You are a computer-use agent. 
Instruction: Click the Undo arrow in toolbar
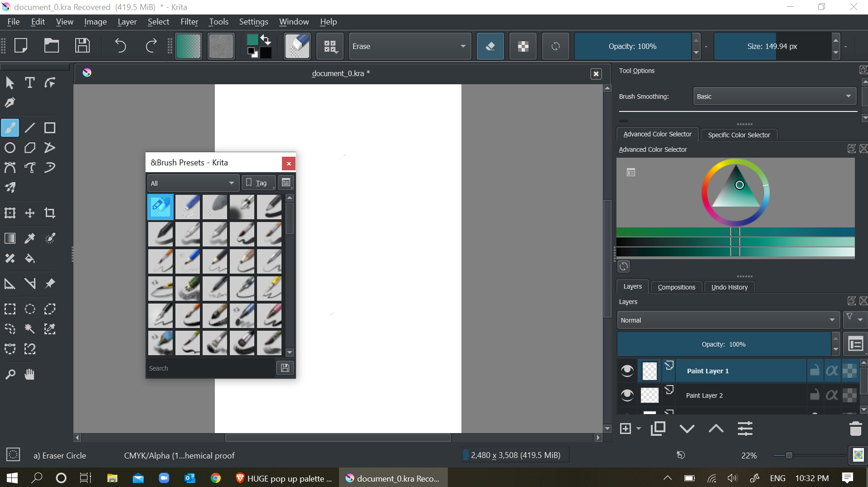120,46
